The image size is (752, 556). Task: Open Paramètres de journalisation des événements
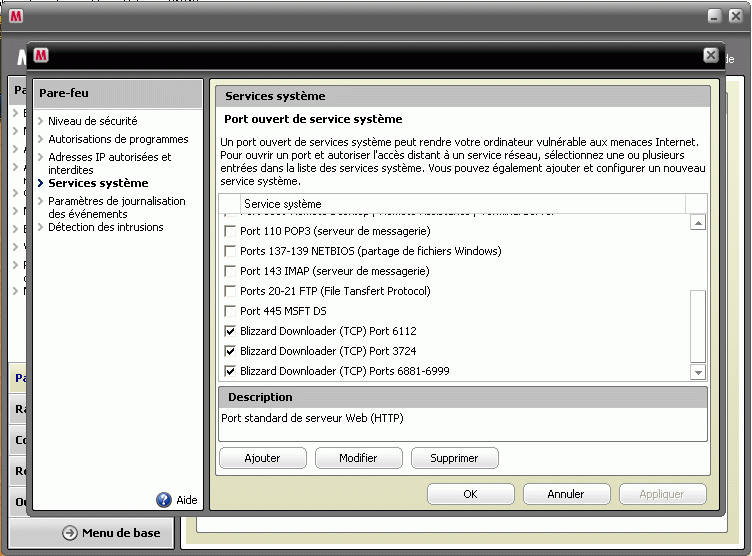[116, 207]
